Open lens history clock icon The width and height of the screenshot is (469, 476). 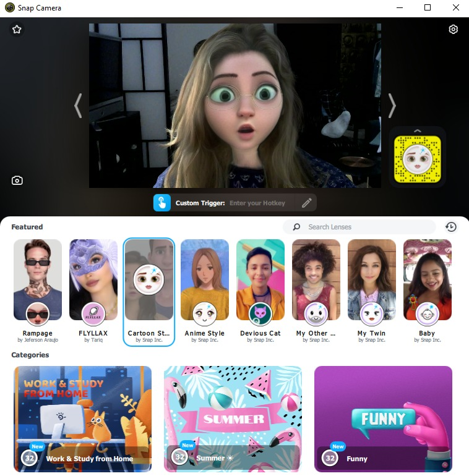click(x=451, y=227)
